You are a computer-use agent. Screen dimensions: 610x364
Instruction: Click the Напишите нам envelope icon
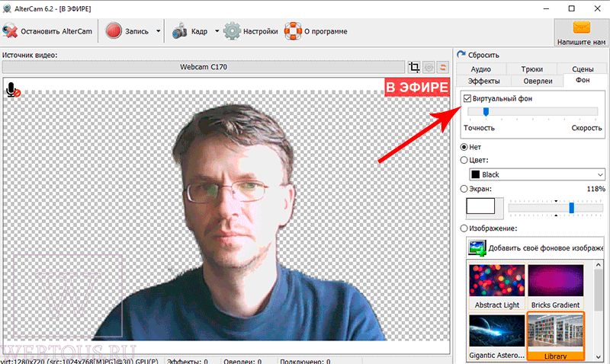click(x=582, y=27)
